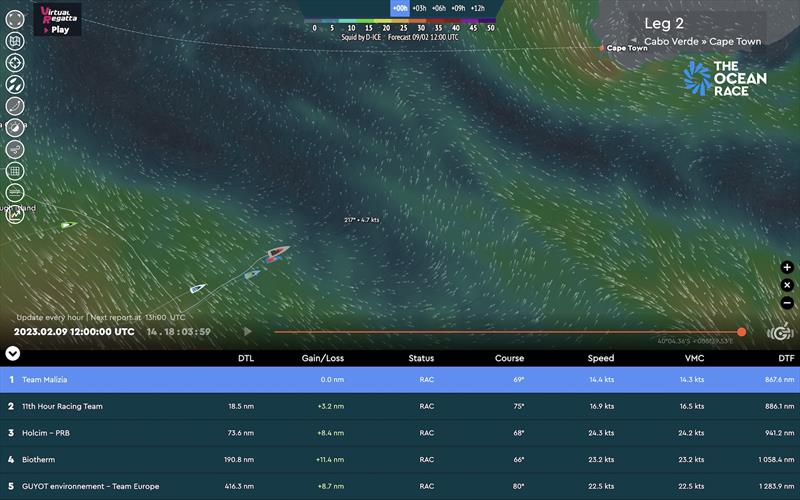Click the middle of the orange timeline bar
This screenshot has width=800, height=500.
pyautogui.click(x=508, y=332)
